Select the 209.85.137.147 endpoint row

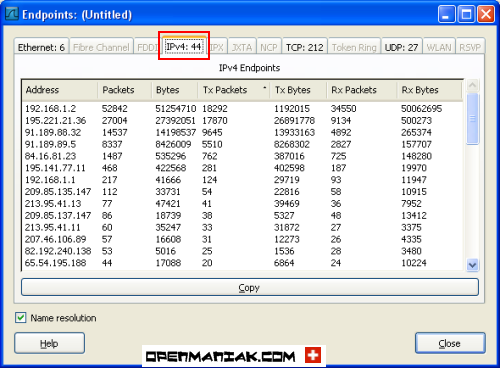tap(242, 216)
